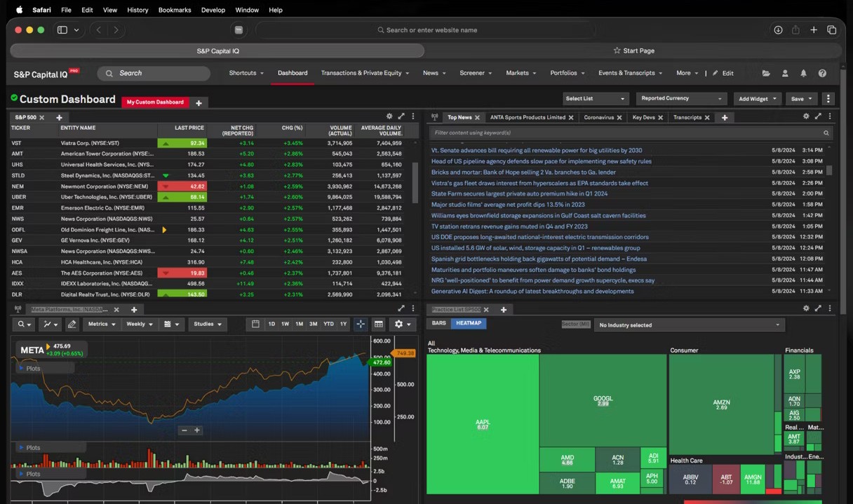Open the help question mark icon

pyautogui.click(x=822, y=73)
